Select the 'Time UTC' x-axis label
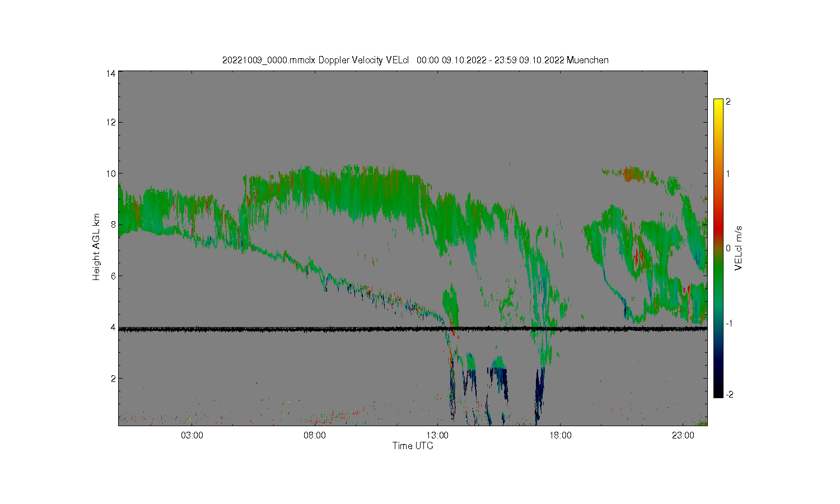Image resolution: width=840 pixels, height=504 pixels. (413, 446)
